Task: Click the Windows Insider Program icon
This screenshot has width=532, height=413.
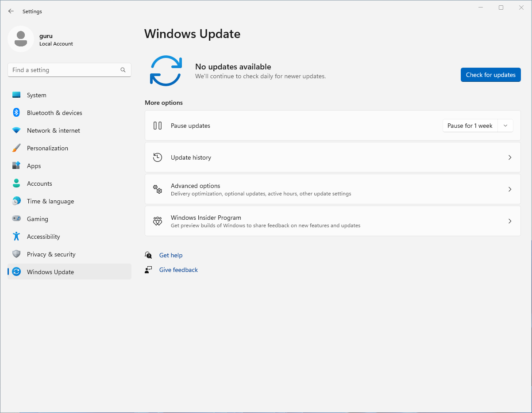Action: click(x=158, y=221)
